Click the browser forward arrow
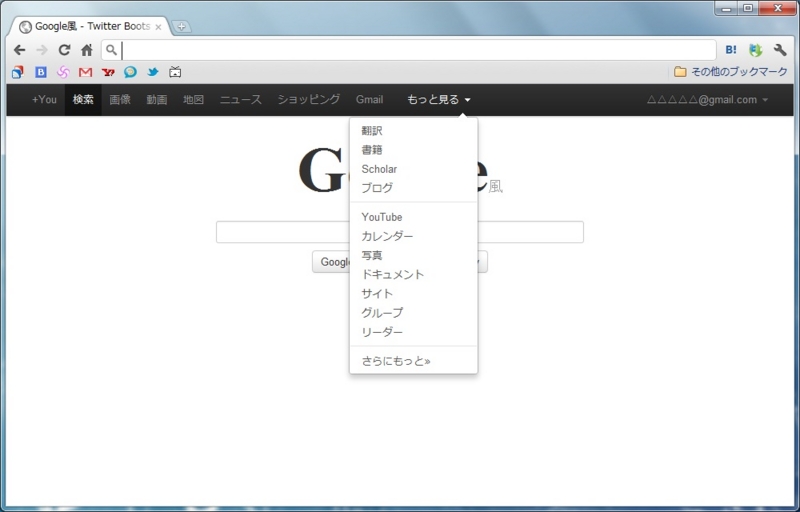800x512 pixels. (x=42, y=50)
